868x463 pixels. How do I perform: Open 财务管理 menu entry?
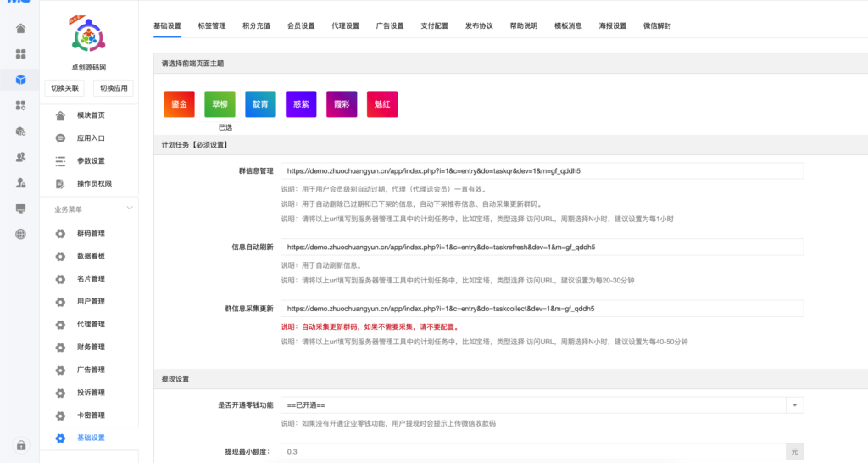[91, 347]
